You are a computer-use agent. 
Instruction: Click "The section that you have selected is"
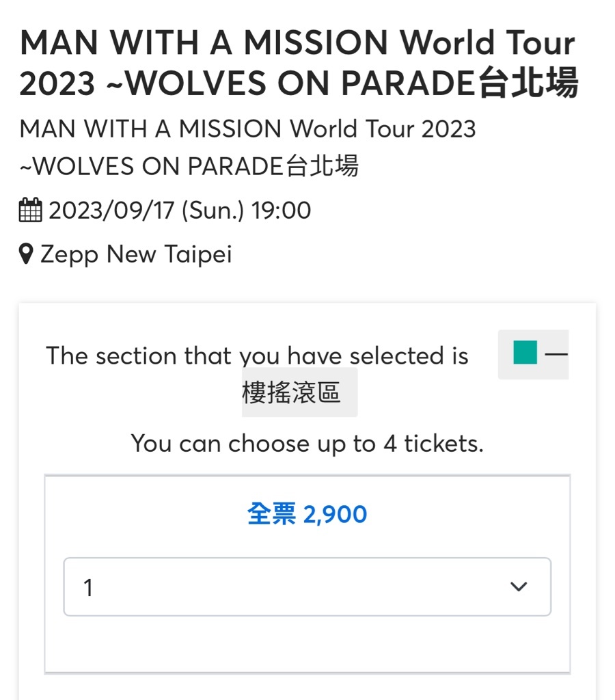[x=257, y=356]
